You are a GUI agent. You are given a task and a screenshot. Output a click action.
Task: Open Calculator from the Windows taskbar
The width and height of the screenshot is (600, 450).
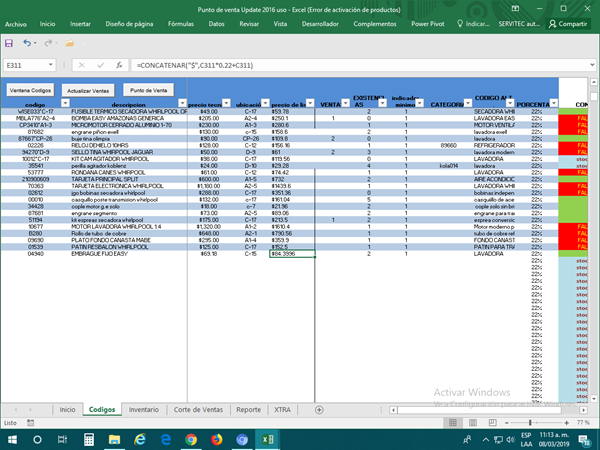[x=89, y=439]
